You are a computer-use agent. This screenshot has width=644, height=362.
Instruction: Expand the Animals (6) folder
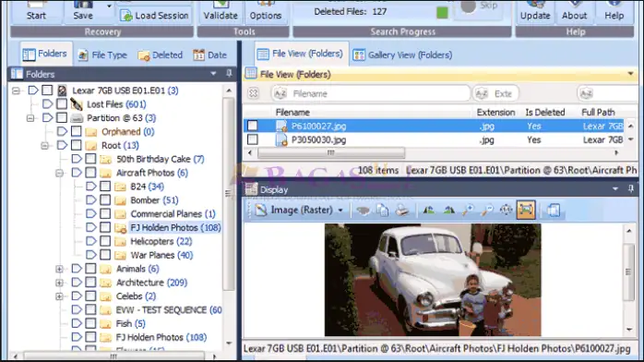click(x=59, y=269)
